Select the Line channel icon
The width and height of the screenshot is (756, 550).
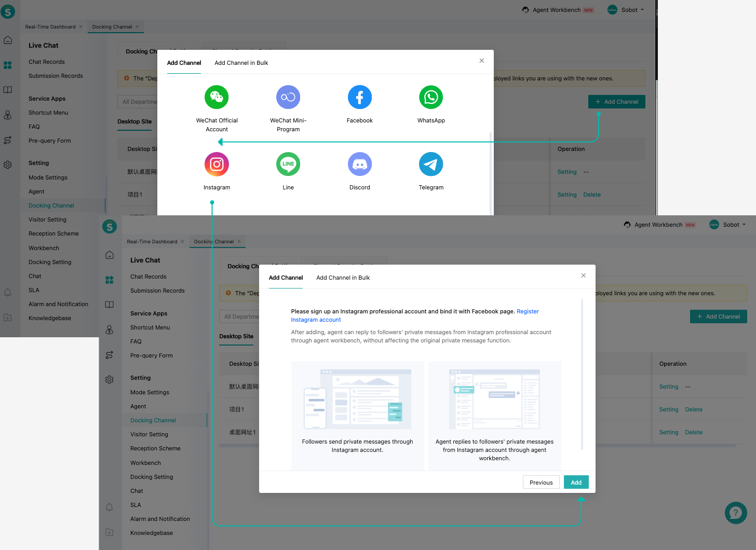coord(288,164)
